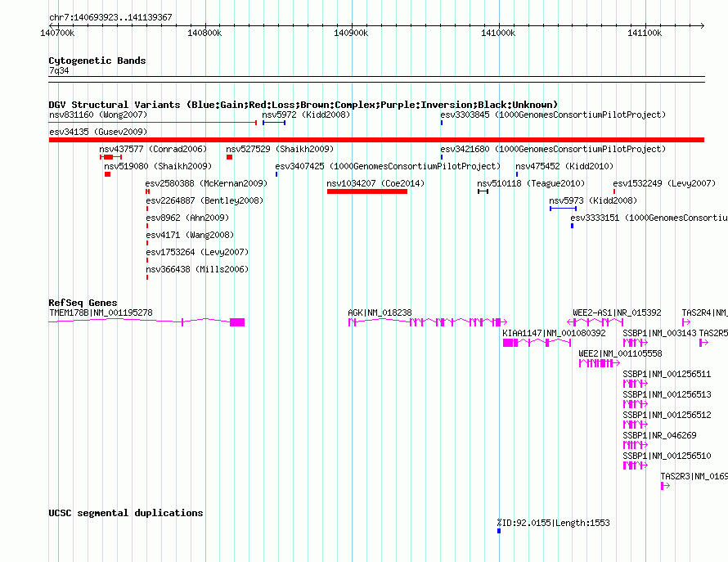This screenshot has width=728, height=562.
Task: Click the SSBP1|NM_001256511 gene label
Action: click(667, 375)
